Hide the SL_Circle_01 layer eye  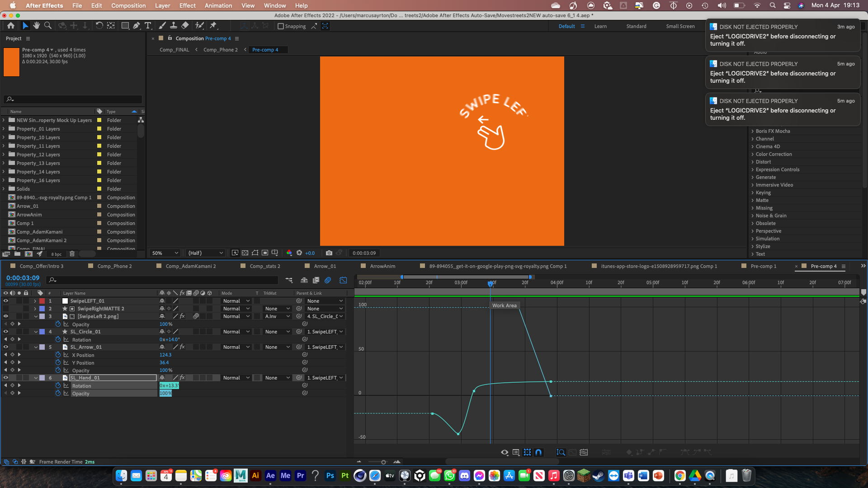click(x=6, y=332)
